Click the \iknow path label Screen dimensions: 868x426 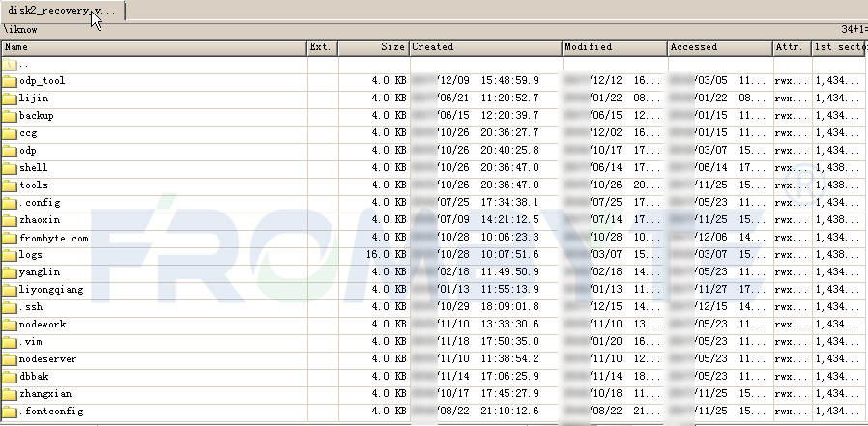click(20, 29)
